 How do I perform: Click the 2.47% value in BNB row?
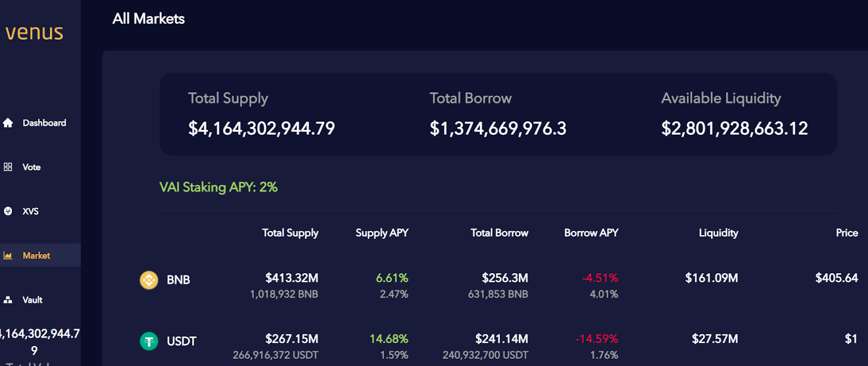pos(394,294)
